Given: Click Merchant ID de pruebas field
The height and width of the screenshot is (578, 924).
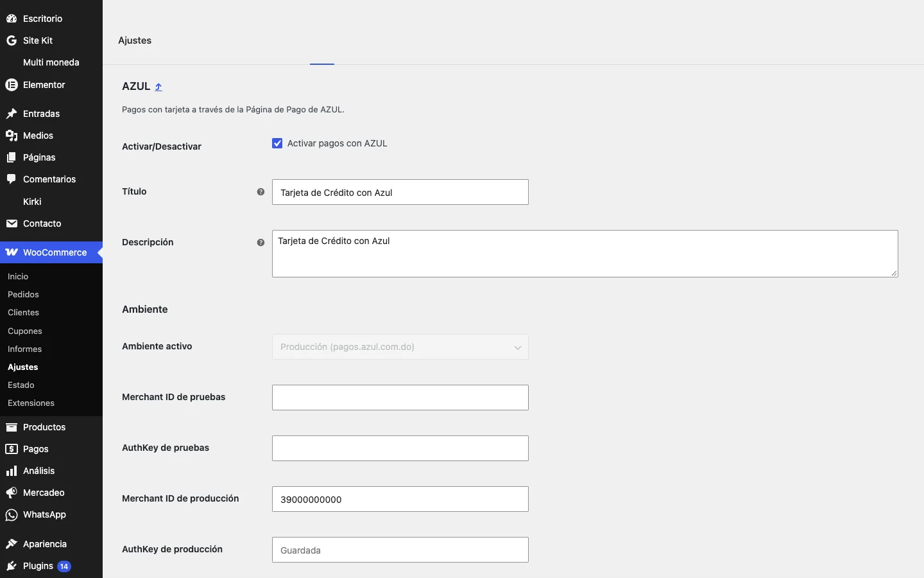Looking at the screenshot, I should click(400, 398).
